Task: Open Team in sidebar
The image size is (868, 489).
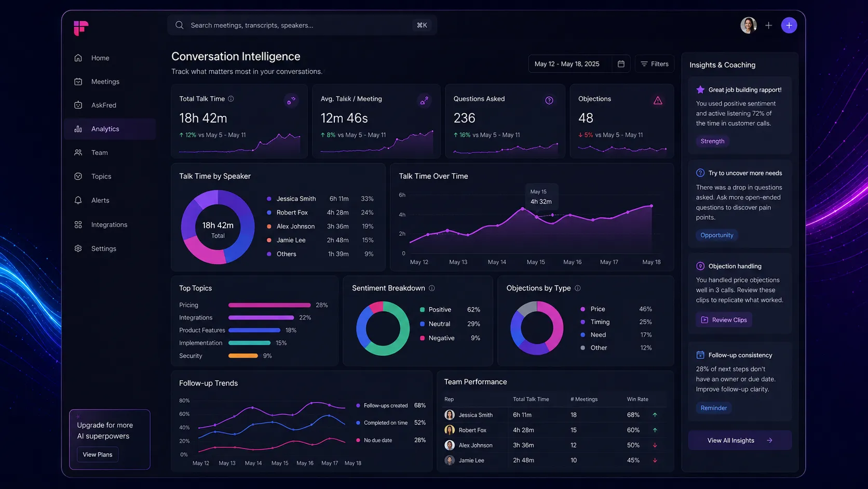Action: click(110, 152)
